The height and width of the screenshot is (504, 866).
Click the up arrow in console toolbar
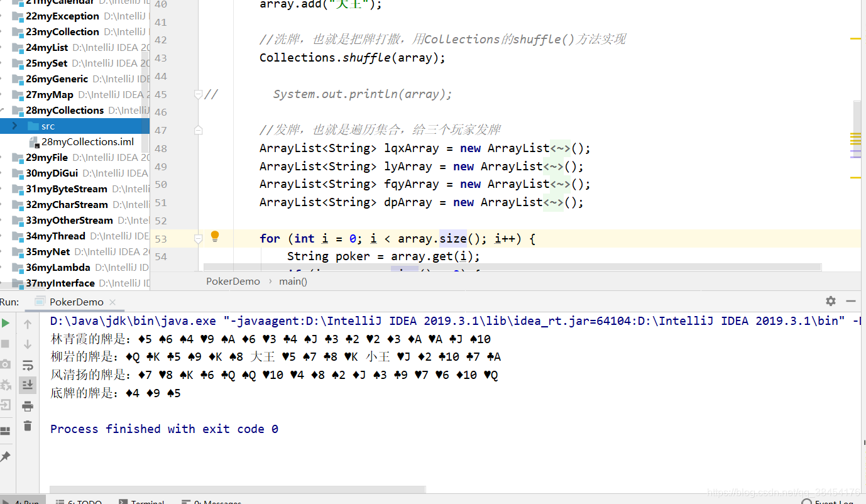pos(28,324)
